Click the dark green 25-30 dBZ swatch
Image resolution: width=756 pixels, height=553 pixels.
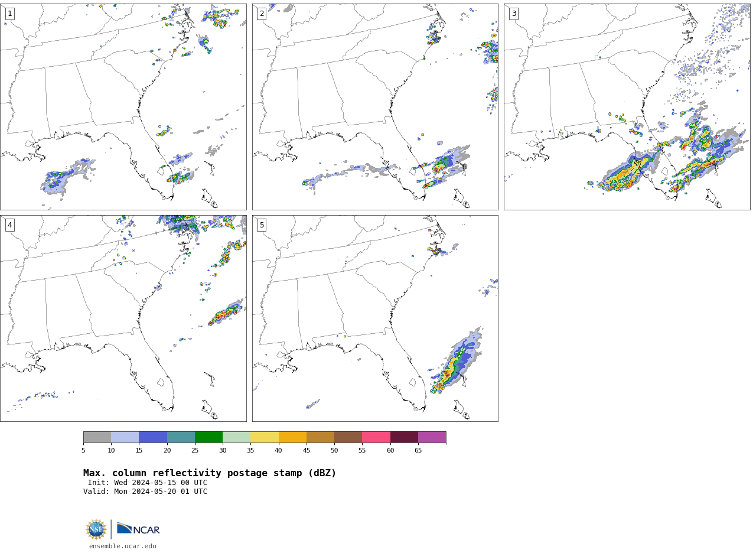click(208, 437)
